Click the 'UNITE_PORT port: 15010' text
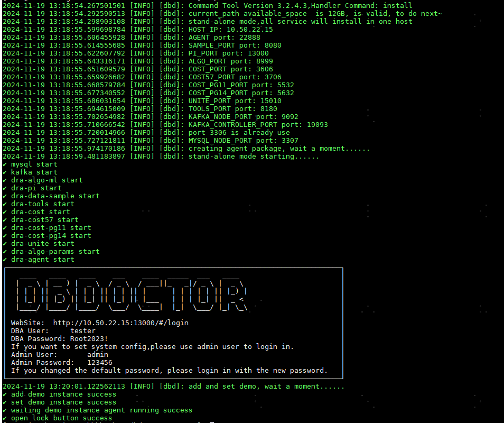Image resolution: width=504 pixels, height=423 pixels. [235, 100]
